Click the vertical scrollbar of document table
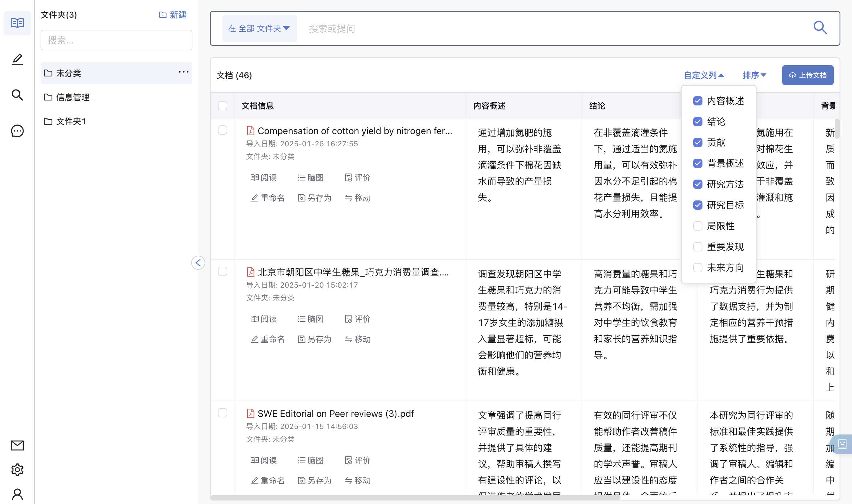The height and width of the screenshot is (504, 852). coord(837,128)
